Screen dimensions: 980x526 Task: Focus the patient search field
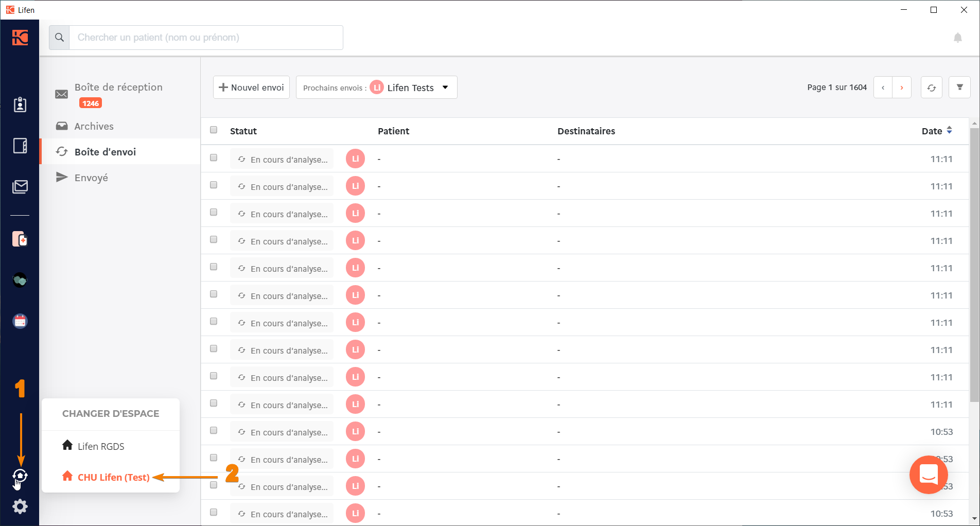[x=206, y=38]
